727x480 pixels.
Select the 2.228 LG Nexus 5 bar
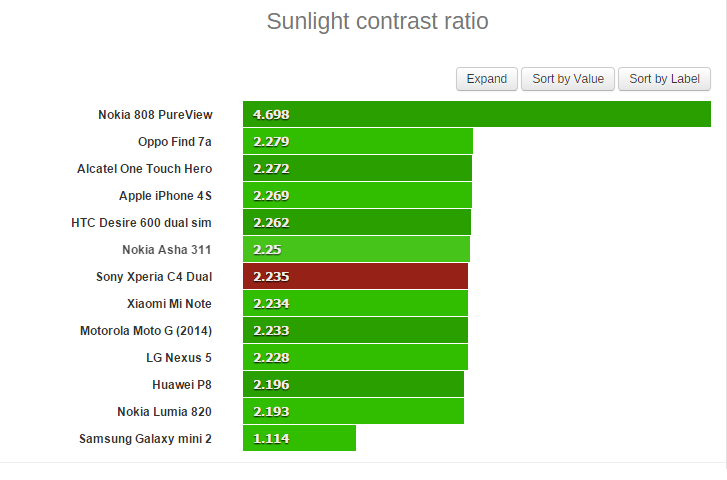355,357
